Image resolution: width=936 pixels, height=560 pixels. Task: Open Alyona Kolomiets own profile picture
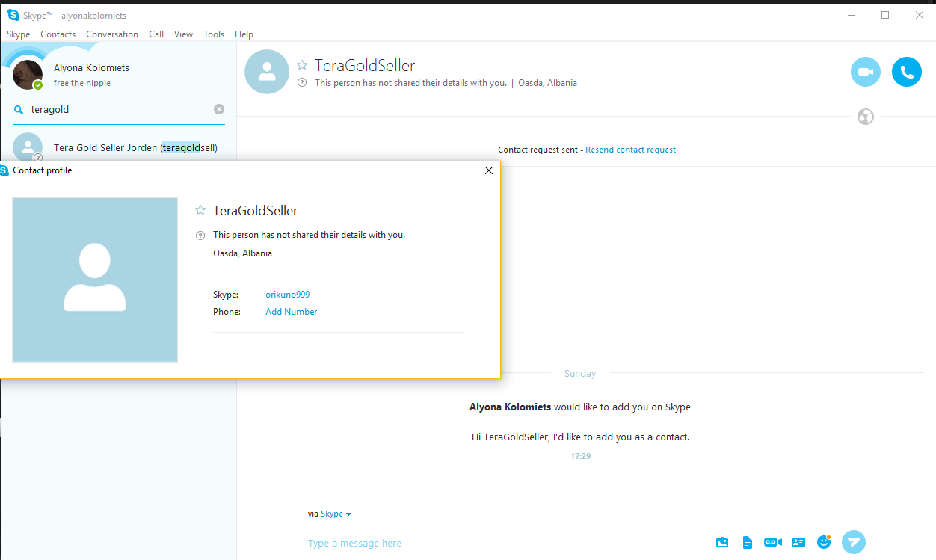click(28, 75)
